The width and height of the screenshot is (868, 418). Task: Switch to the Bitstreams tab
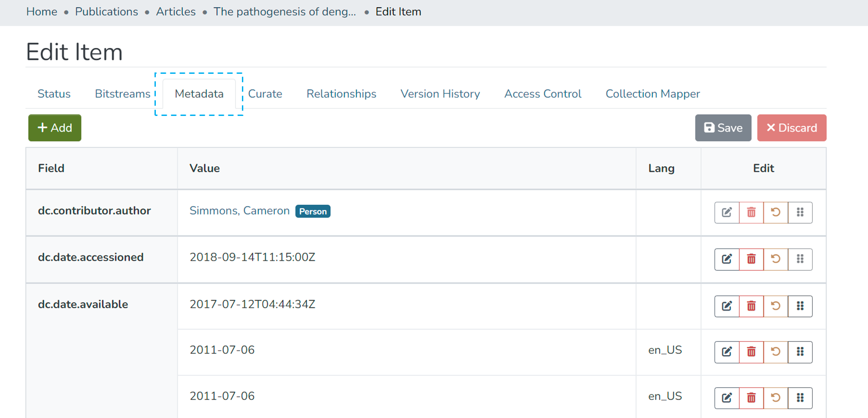pyautogui.click(x=122, y=94)
